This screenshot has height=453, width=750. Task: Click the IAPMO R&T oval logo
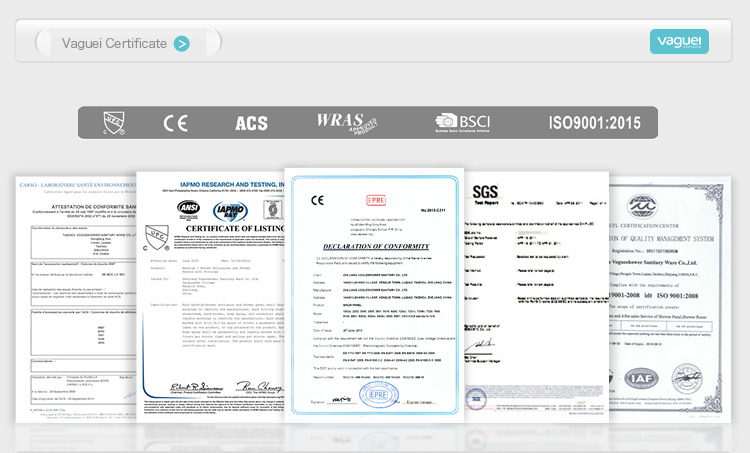[x=231, y=210]
